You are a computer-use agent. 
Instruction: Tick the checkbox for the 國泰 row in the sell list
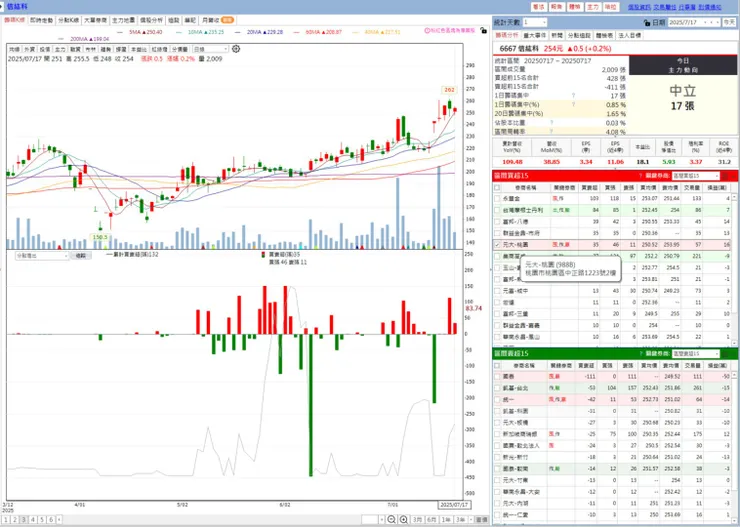[497, 376]
